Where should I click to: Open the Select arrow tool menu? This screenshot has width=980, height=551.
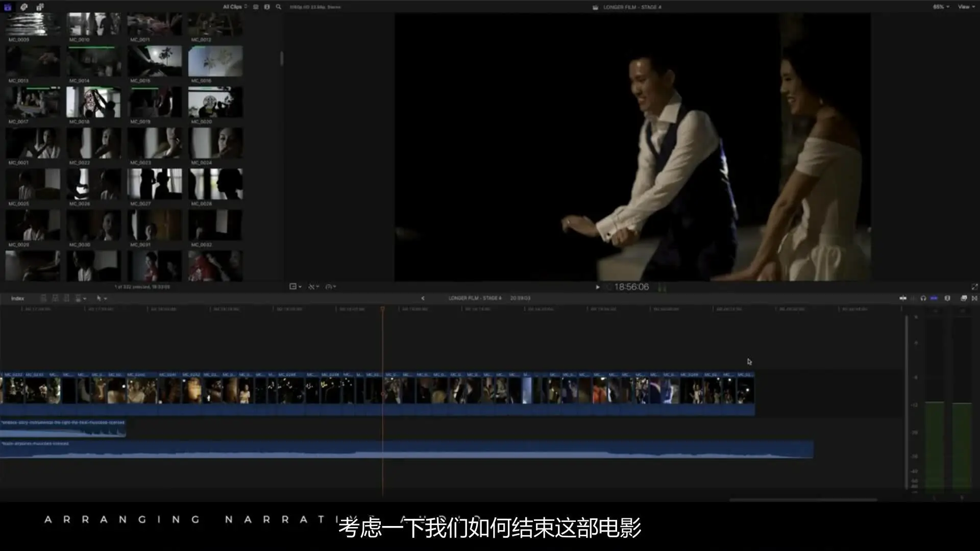pos(101,298)
